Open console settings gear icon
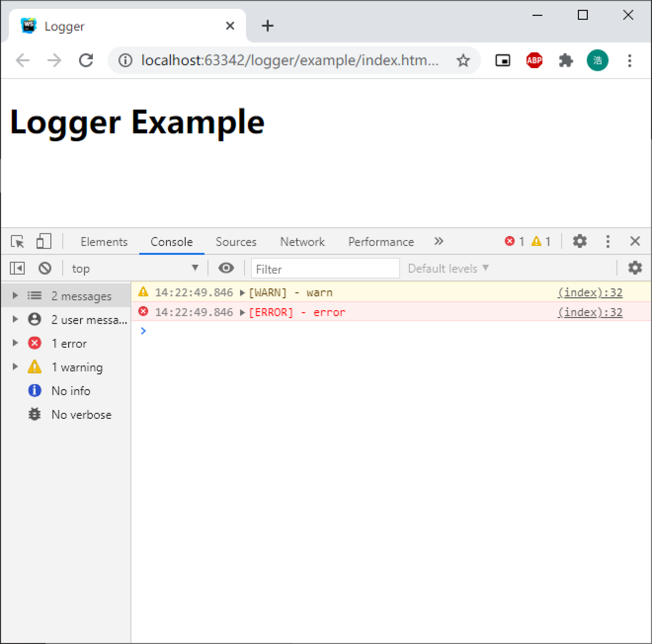The image size is (652, 644). pos(635,268)
